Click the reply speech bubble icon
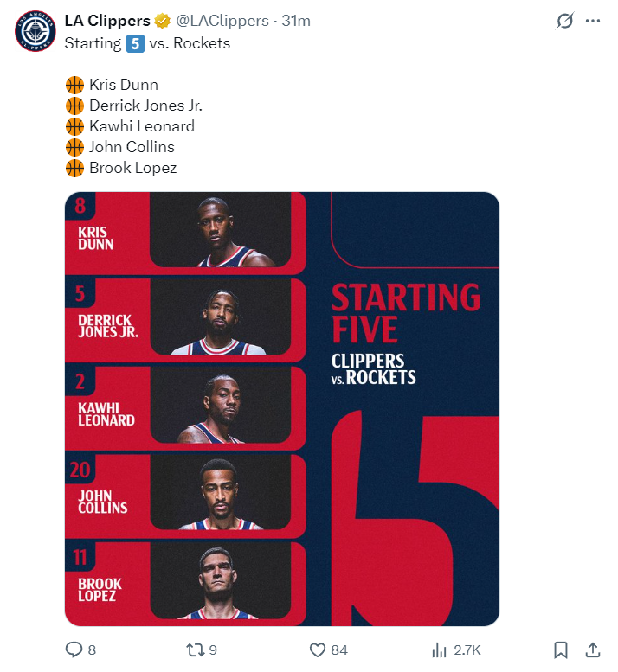This screenshot has height=672, width=618. click(74, 650)
